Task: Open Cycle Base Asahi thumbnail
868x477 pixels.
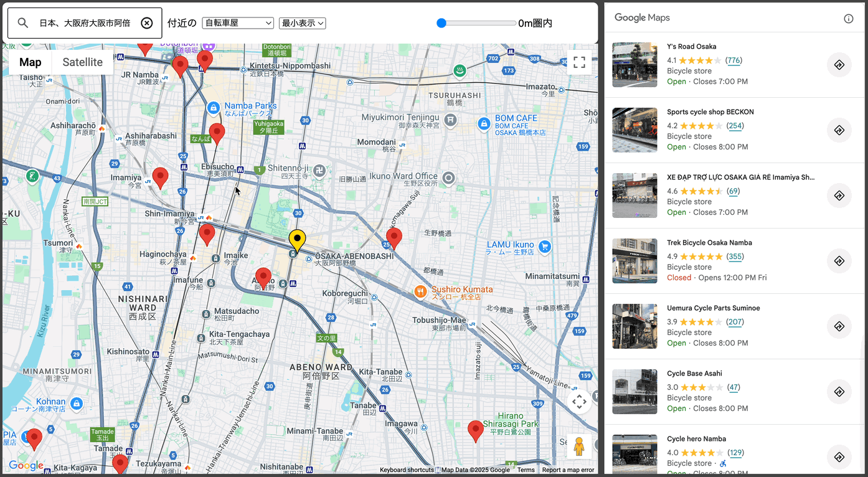Action: pos(634,392)
